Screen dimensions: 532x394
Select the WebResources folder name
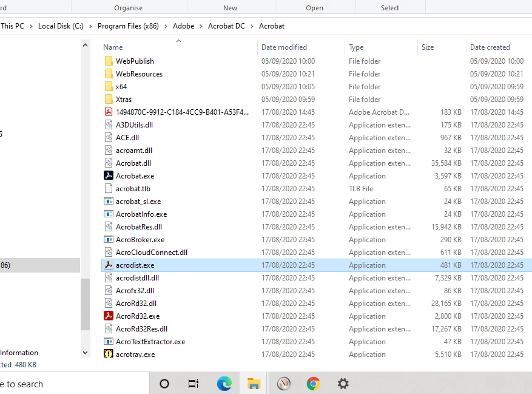139,74
